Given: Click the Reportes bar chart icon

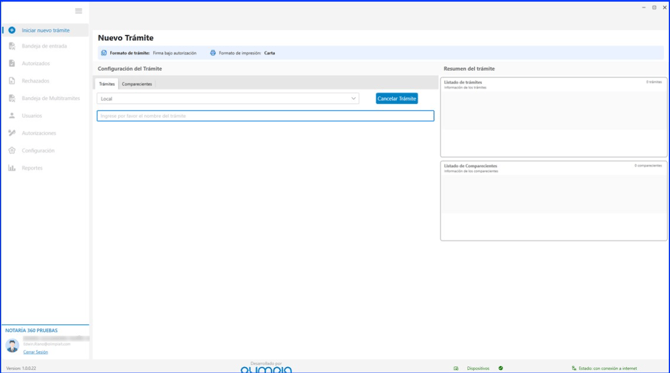Looking at the screenshot, I should click(x=12, y=168).
